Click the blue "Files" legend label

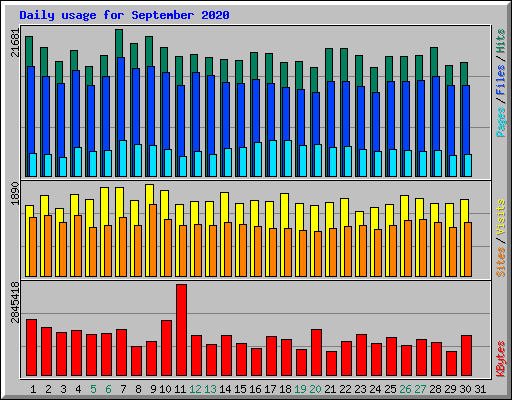[x=501, y=80]
